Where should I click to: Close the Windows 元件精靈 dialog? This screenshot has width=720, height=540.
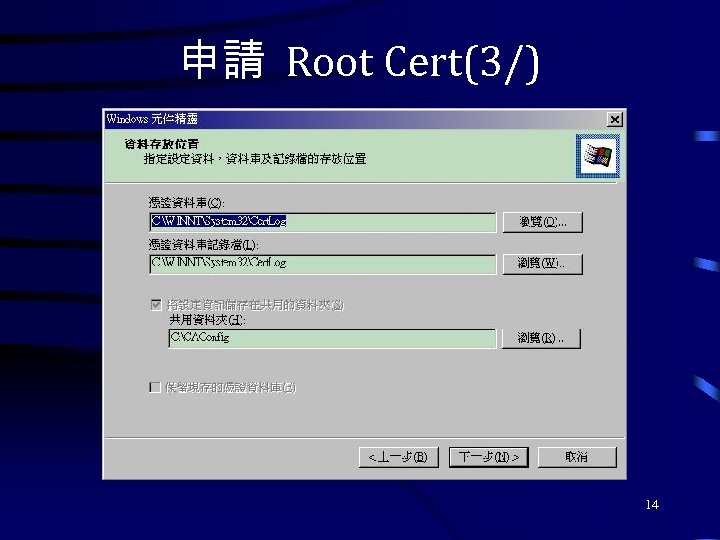[x=614, y=120]
